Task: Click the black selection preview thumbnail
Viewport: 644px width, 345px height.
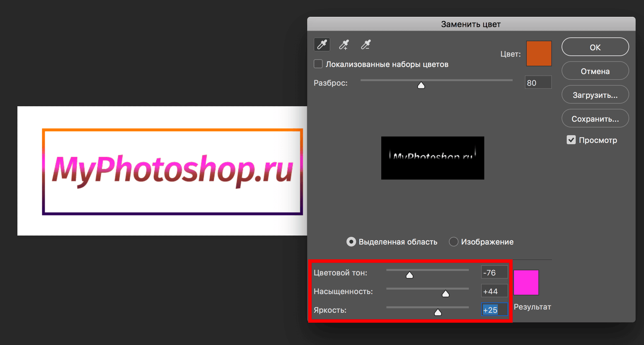Action: pyautogui.click(x=433, y=158)
